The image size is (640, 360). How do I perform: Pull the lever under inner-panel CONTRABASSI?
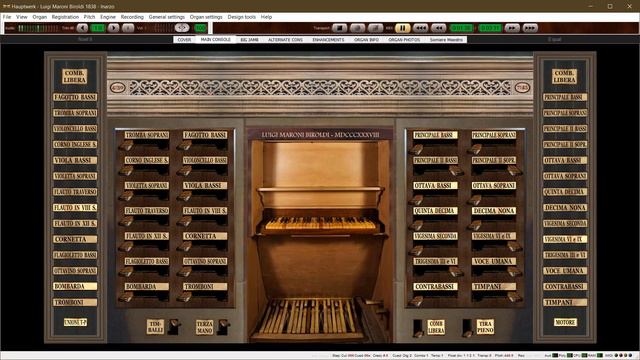point(416,301)
